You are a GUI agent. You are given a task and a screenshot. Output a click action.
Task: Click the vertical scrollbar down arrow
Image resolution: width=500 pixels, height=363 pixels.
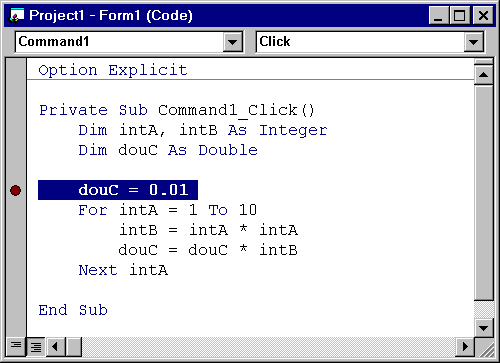click(484, 328)
